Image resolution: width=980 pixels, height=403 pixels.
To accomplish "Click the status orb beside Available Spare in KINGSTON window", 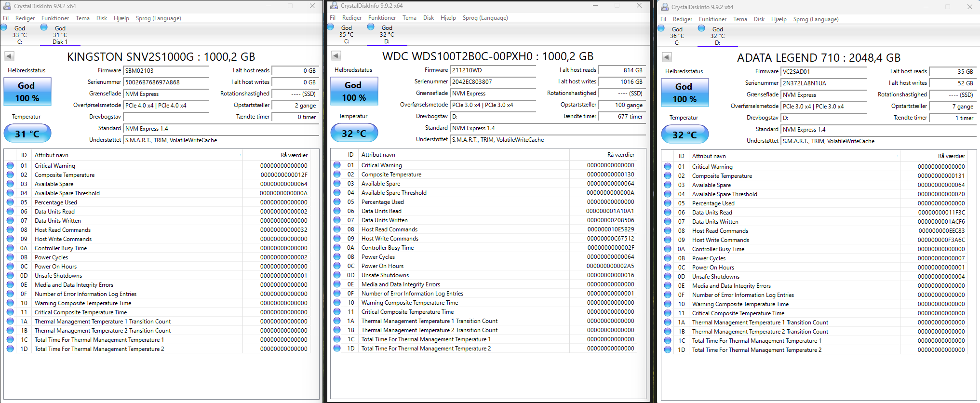I will pyautogui.click(x=10, y=184).
